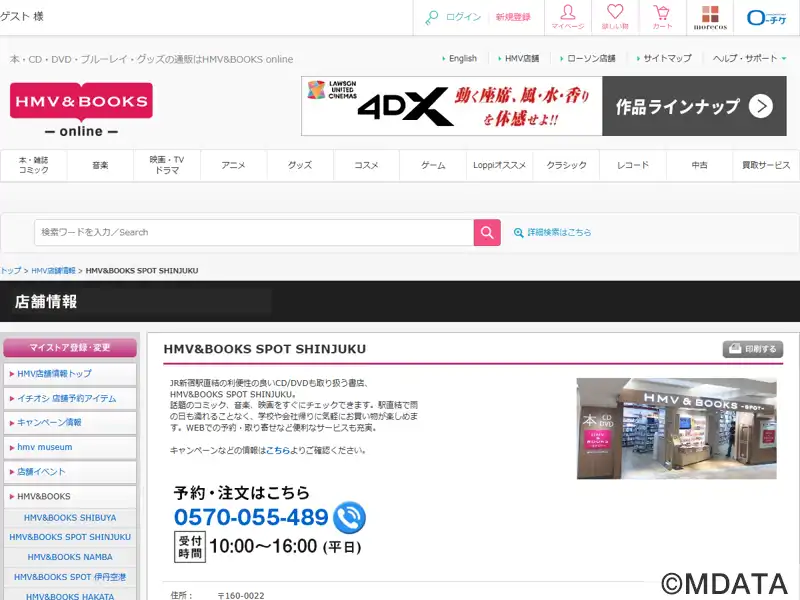Open キャンペーン情報 in sidebar
The width and height of the screenshot is (800, 600).
[70, 422]
